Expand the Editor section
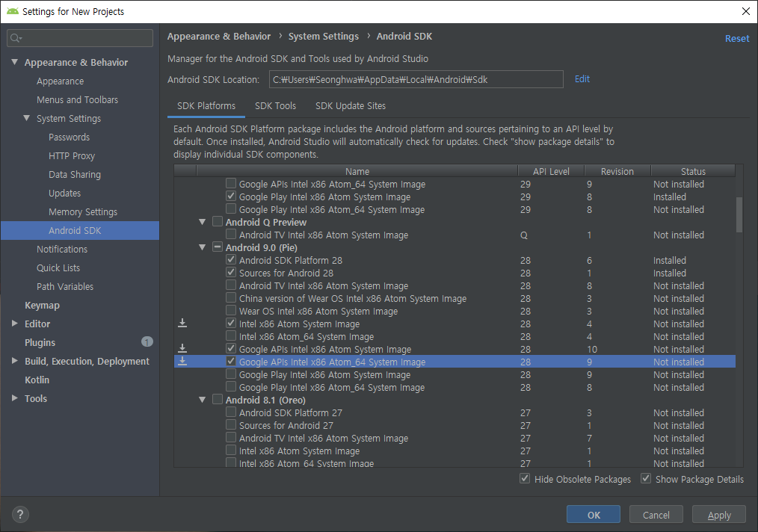This screenshot has width=758, height=532. (14, 324)
